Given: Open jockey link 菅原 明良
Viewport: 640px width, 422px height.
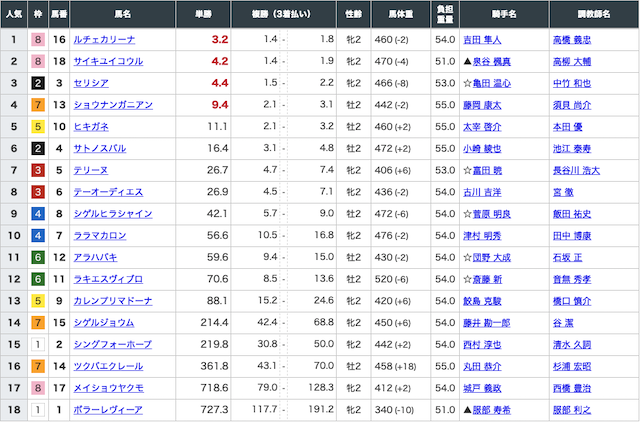Looking at the screenshot, I should 491,214.
